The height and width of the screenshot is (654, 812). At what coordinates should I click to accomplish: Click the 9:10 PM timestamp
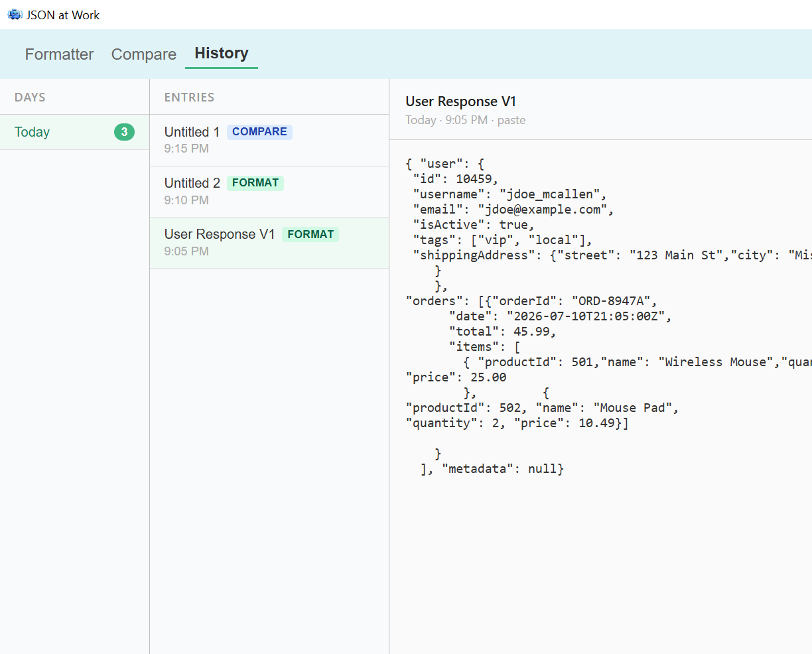tap(186, 200)
